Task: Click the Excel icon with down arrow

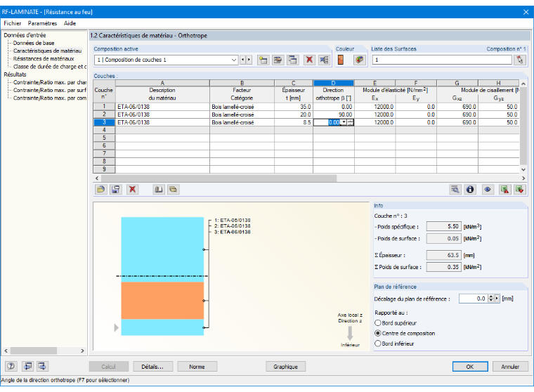Action: tap(520, 190)
